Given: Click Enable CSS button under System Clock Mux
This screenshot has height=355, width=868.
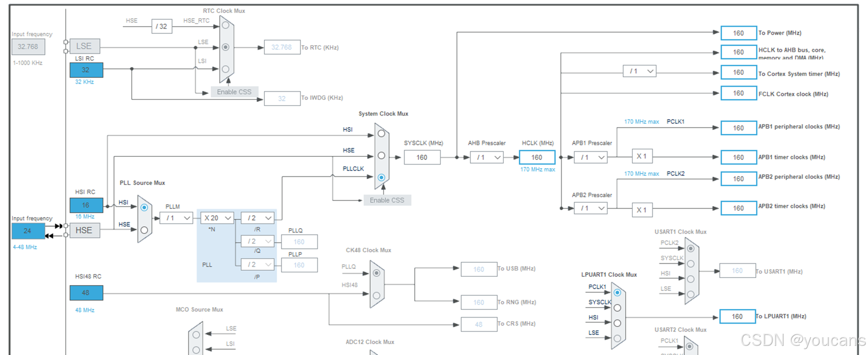Looking at the screenshot, I should pyautogui.click(x=387, y=200).
